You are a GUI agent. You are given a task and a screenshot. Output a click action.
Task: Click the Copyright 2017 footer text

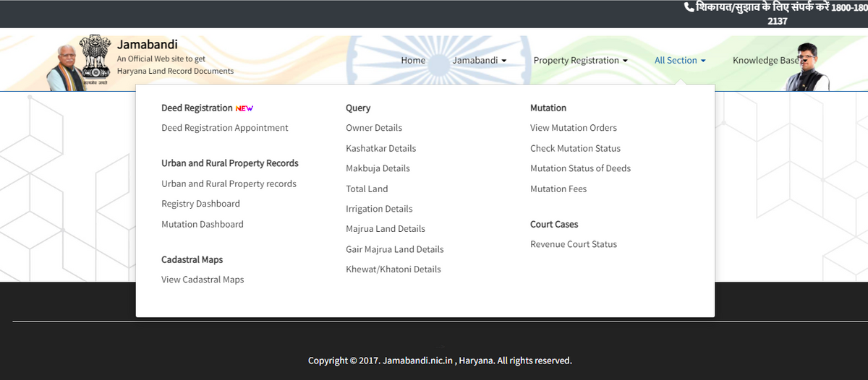(x=440, y=360)
